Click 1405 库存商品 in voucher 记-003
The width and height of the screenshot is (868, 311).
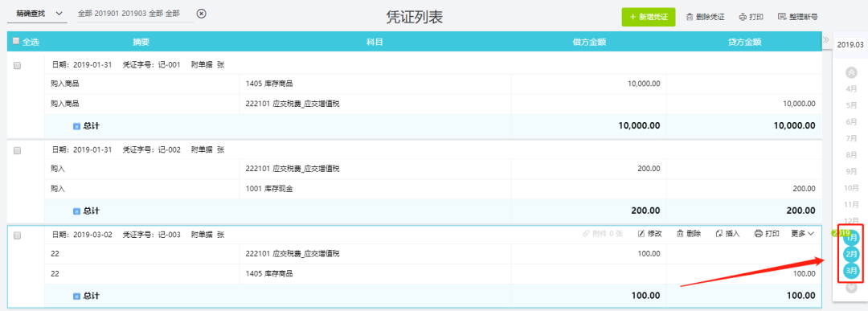pos(269,273)
